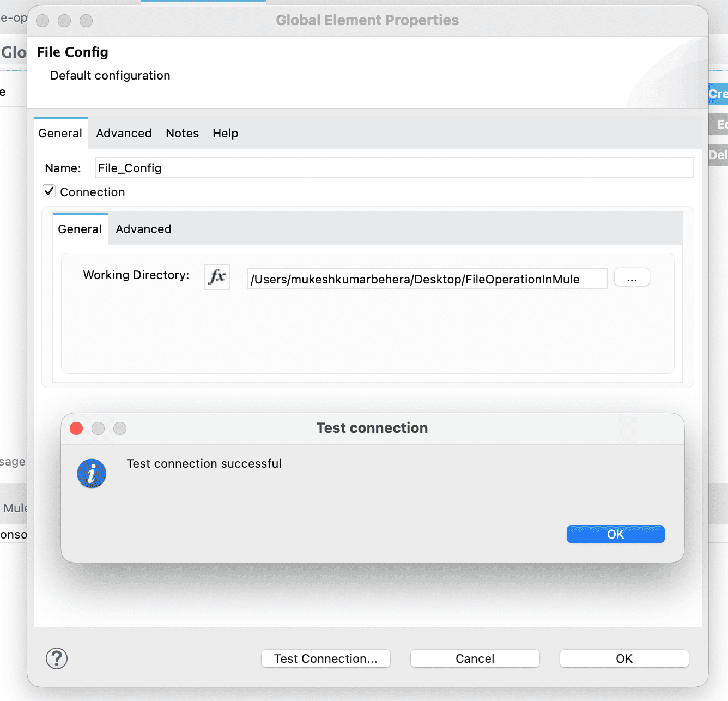The height and width of the screenshot is (701, 728).
Task: Click the blue info icon in dialog
Action: pos(92,473)
